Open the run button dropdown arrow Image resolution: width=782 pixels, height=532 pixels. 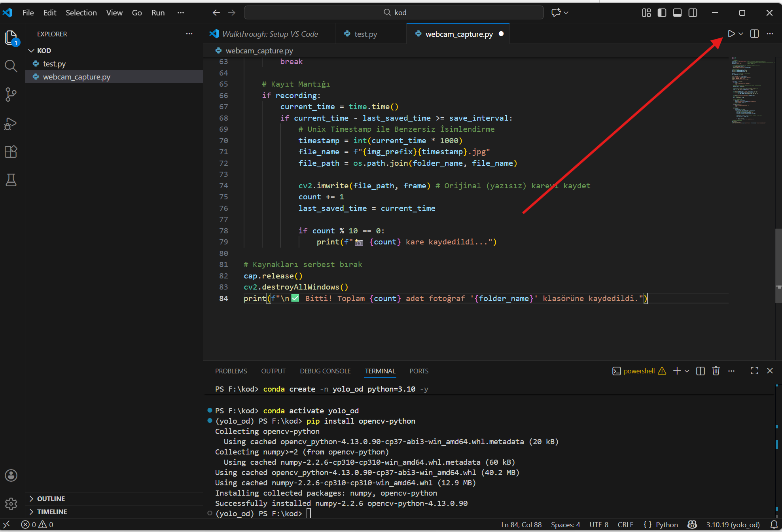[x=741, y=34]
